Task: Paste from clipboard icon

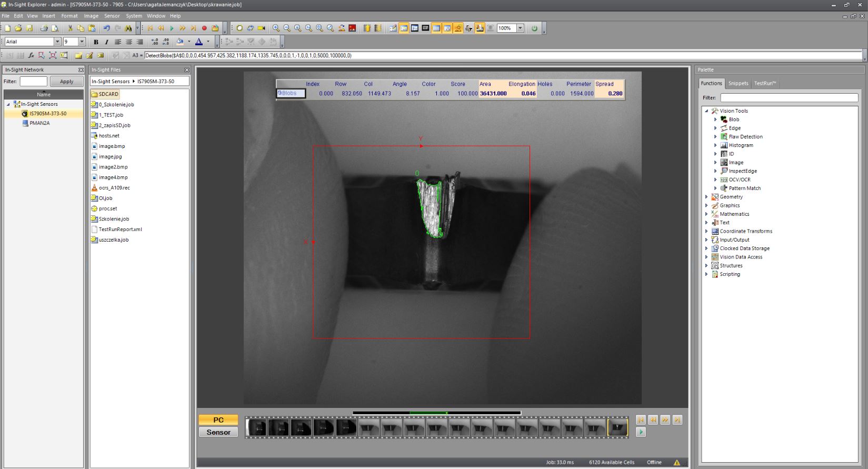Action: click(92, 28)
